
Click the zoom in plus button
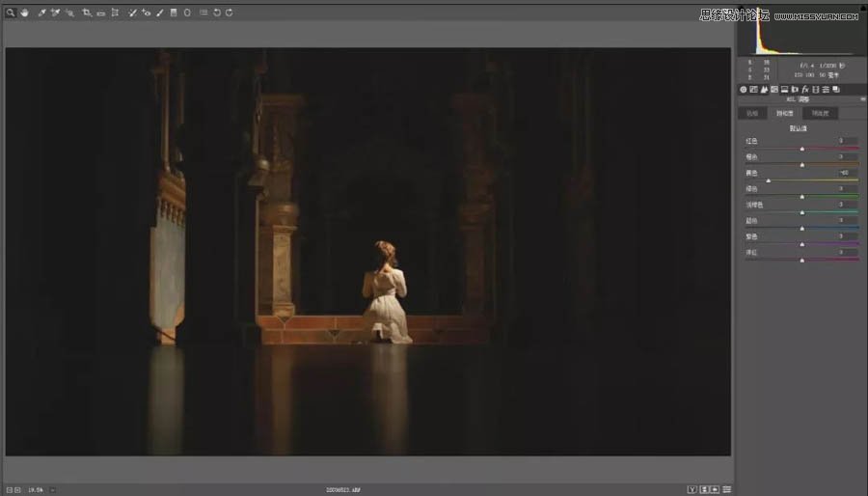tap(17, 490)
